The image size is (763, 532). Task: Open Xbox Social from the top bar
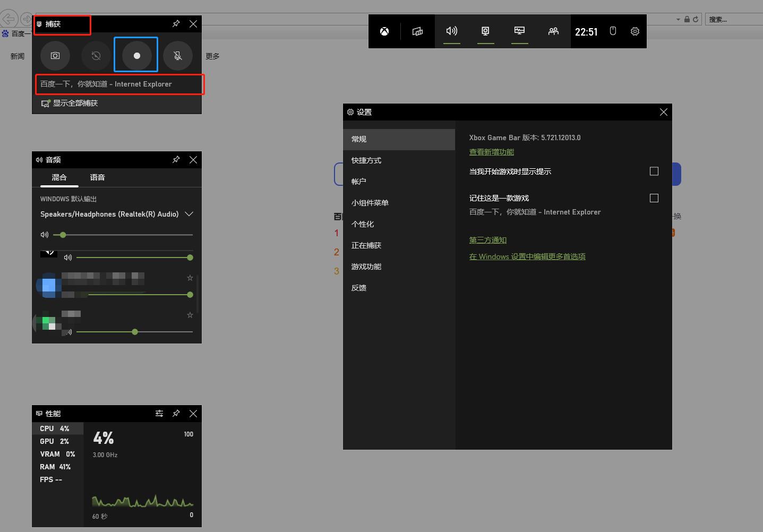tap(553, 31)
